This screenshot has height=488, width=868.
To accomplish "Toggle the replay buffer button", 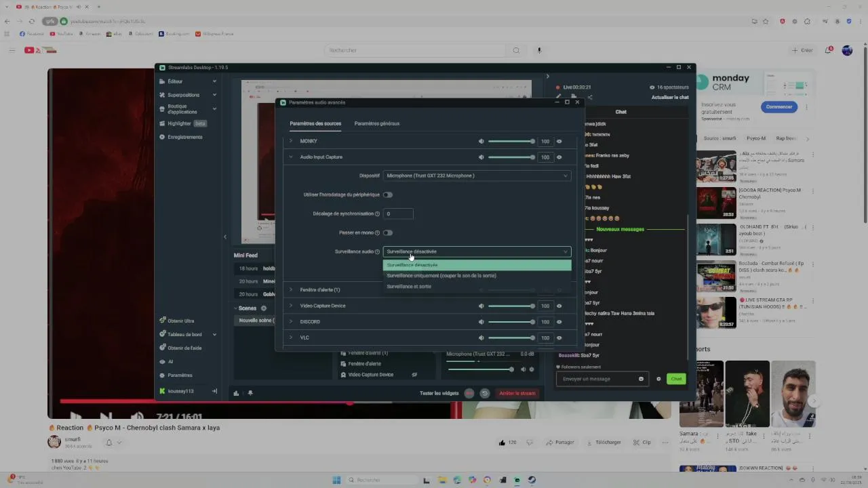I will click(484, 393).
